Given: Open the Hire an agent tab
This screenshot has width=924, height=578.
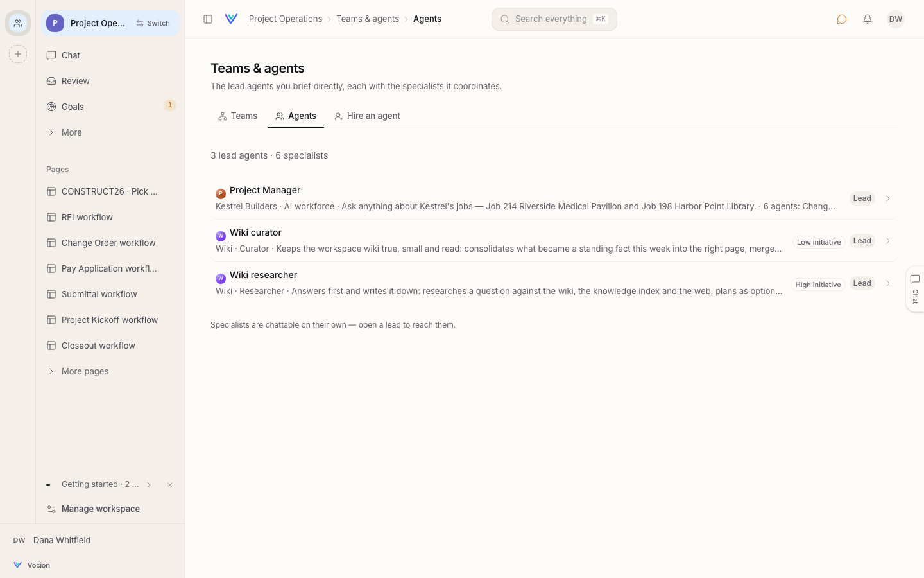Looking at the screenshot, I should [x=367, y=116].
